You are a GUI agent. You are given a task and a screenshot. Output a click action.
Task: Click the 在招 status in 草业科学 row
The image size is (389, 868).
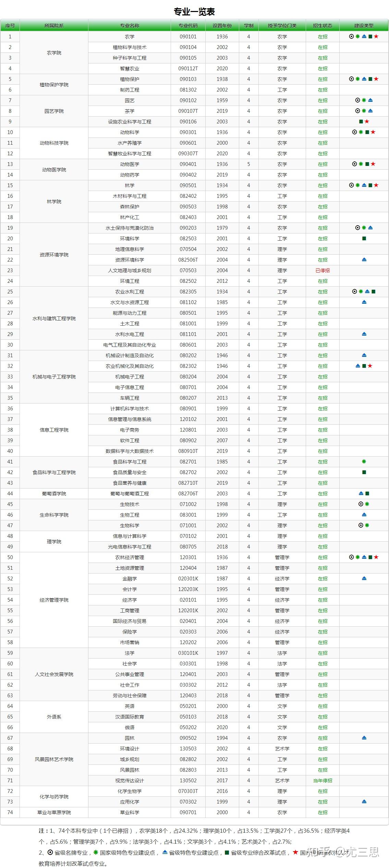click(x=323, y=812)
